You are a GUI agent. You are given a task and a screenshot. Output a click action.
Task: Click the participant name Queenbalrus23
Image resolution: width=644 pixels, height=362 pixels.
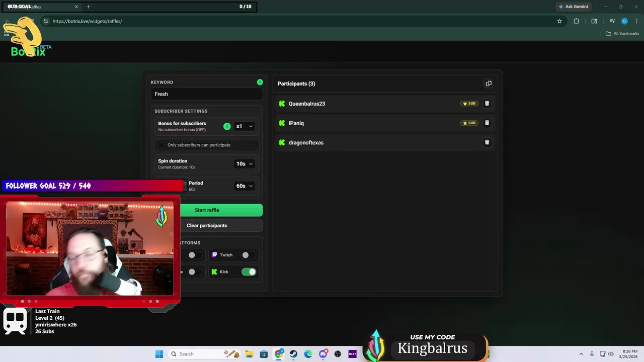[x=307, y=104]
